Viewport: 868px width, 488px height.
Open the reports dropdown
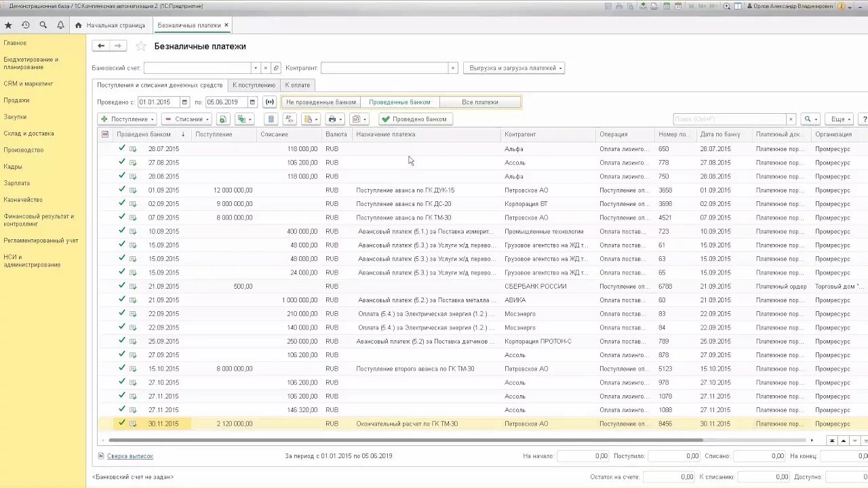tap(359, 119)
